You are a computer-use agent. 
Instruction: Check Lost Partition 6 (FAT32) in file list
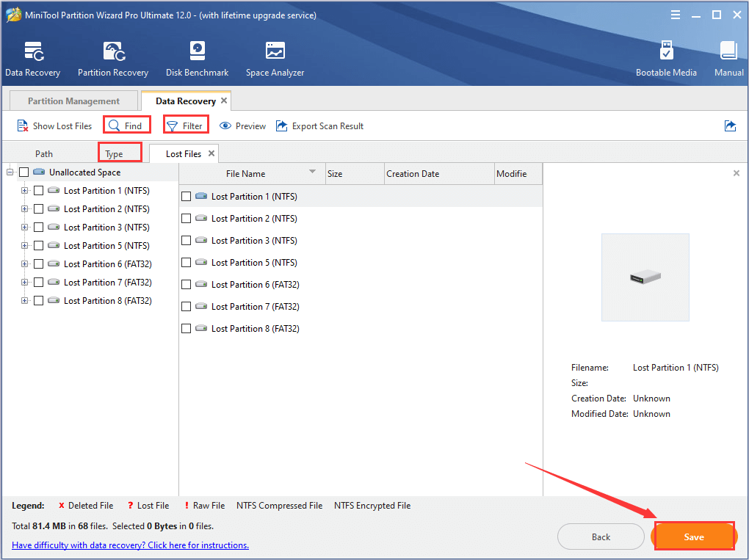[187, 284]
